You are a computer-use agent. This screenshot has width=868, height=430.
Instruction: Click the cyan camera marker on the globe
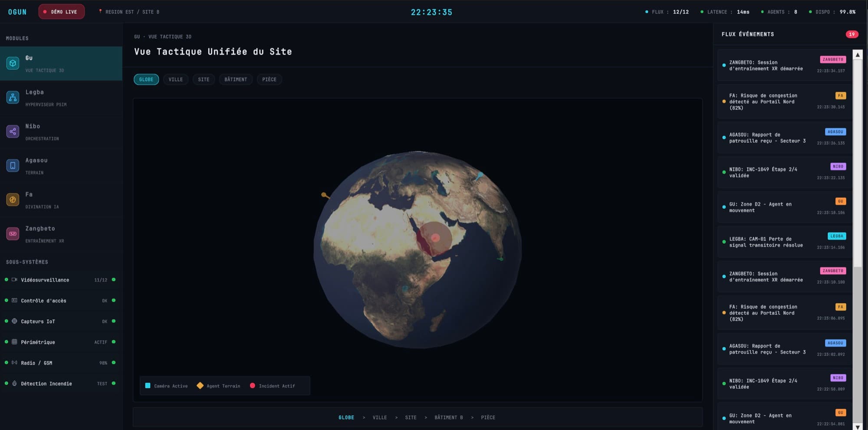480,175
